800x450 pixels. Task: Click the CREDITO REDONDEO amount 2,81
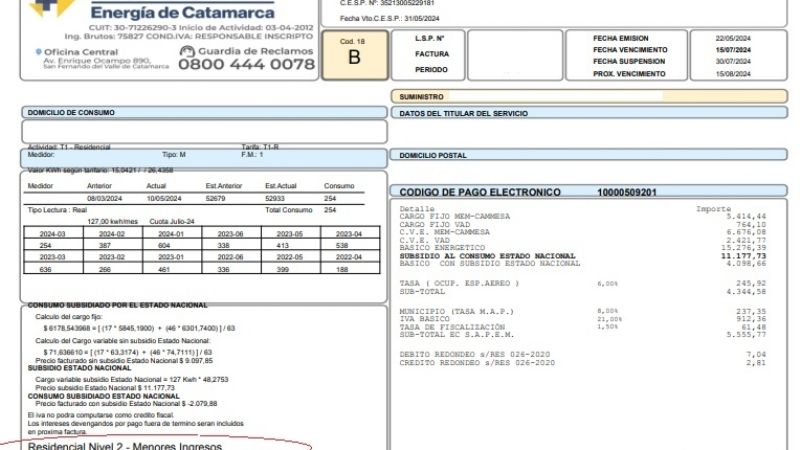pos(756,363)
